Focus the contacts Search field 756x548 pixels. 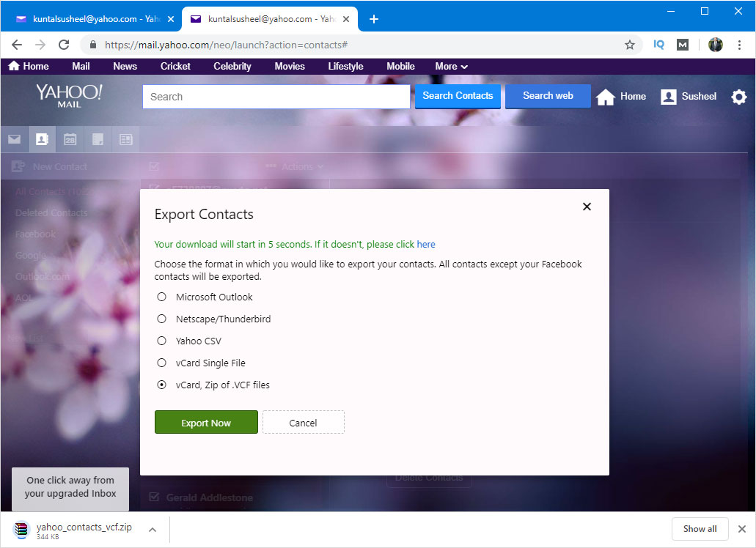click(276, 97)
